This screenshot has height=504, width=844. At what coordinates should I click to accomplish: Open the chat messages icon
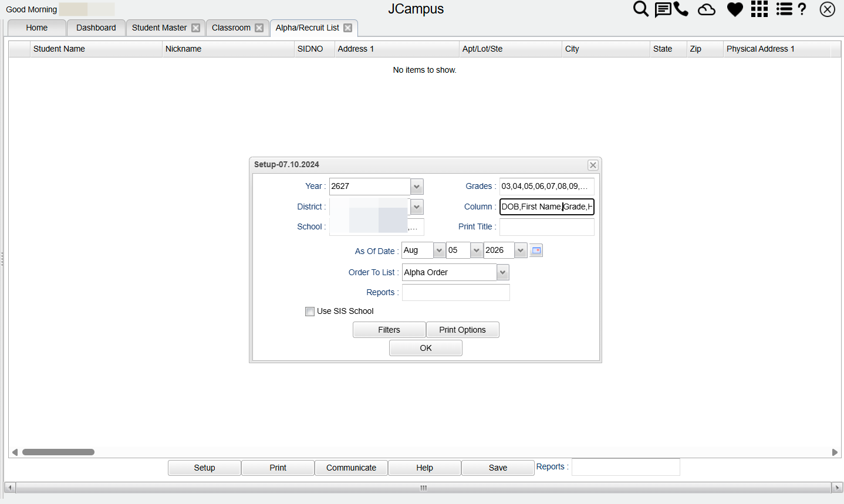tap(663, 10)
